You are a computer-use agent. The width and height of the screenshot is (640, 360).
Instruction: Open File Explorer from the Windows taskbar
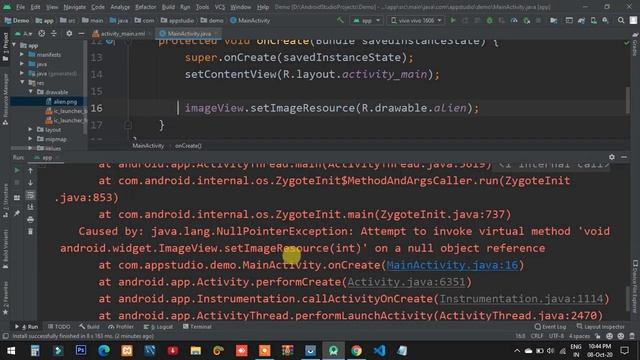tap(196, 350)
